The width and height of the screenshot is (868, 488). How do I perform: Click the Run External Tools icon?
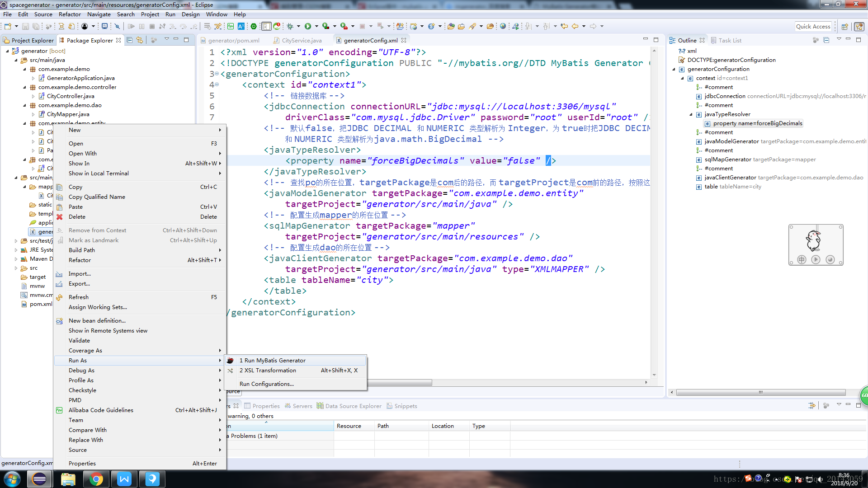click(344, 26)
